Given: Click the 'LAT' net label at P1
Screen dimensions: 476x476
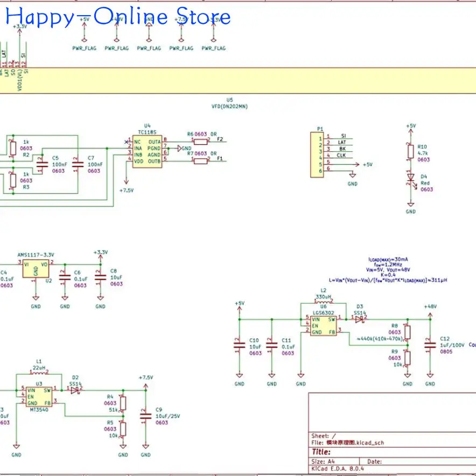Looking at the screenshot, I should [342, 142].
